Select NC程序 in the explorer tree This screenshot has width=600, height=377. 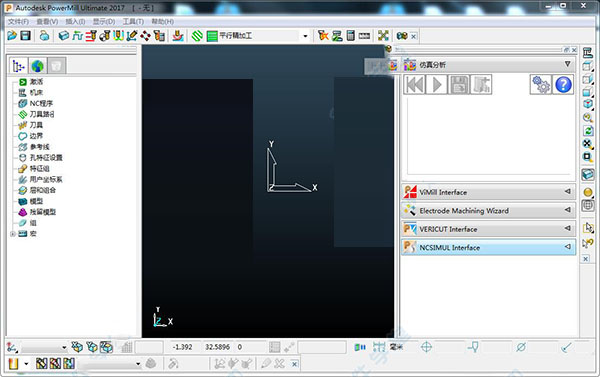(41, 103)
